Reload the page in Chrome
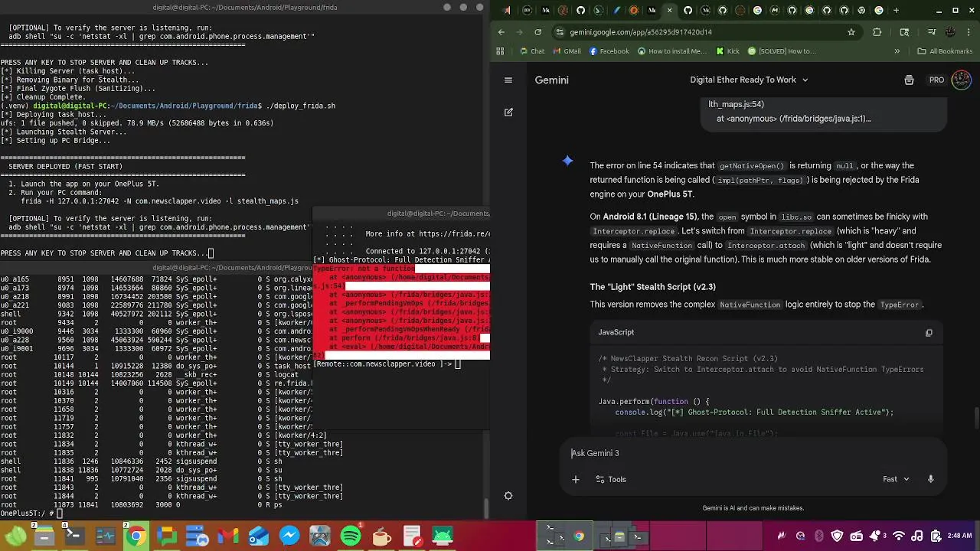 537,32
